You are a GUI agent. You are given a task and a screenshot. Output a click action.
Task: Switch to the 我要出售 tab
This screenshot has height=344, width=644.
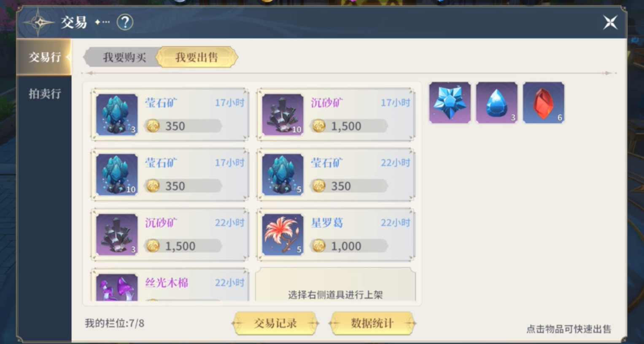point(197,57)
